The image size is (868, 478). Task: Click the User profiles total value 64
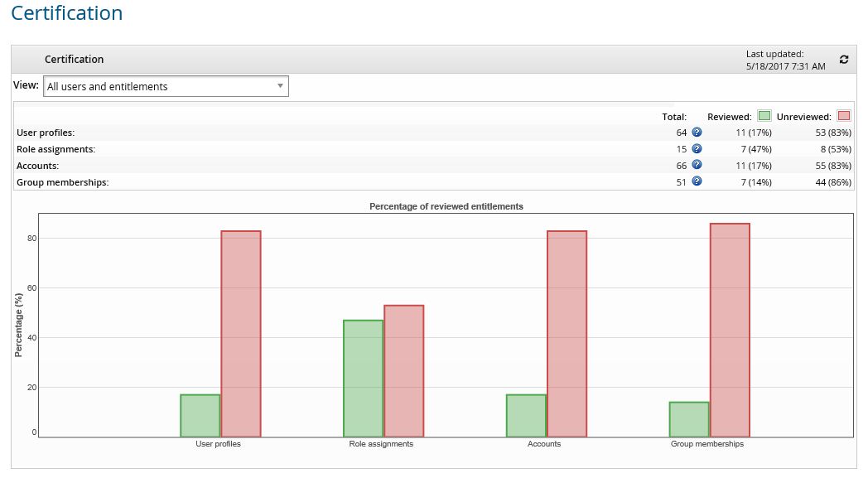(x=680, y=132)
